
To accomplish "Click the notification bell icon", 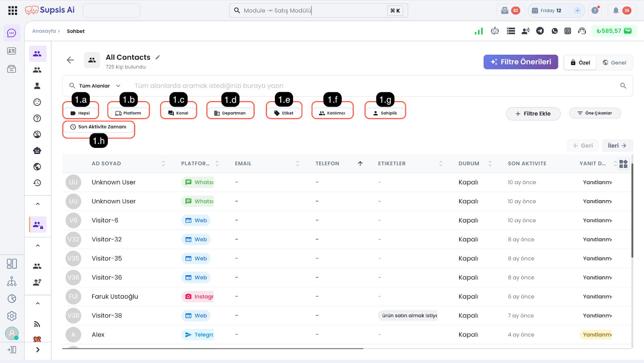I will 615,10.
